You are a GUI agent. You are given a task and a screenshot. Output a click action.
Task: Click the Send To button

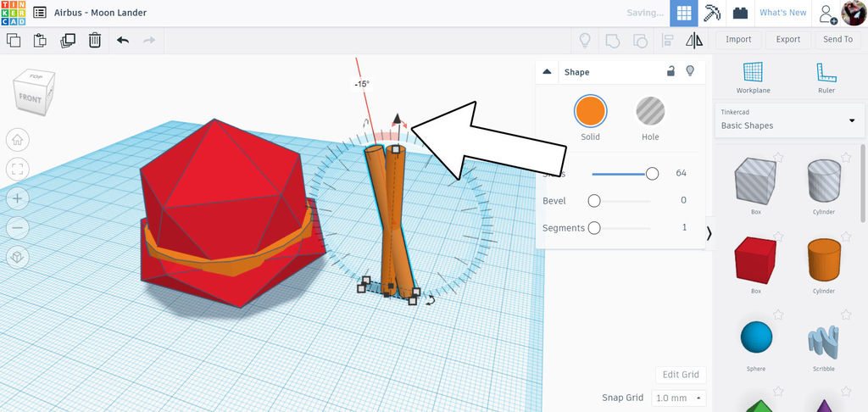tap(837, 39)
